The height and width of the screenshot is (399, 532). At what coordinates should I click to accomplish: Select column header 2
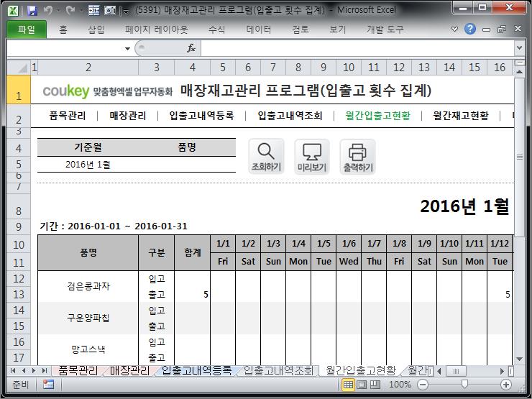[88, 67]
